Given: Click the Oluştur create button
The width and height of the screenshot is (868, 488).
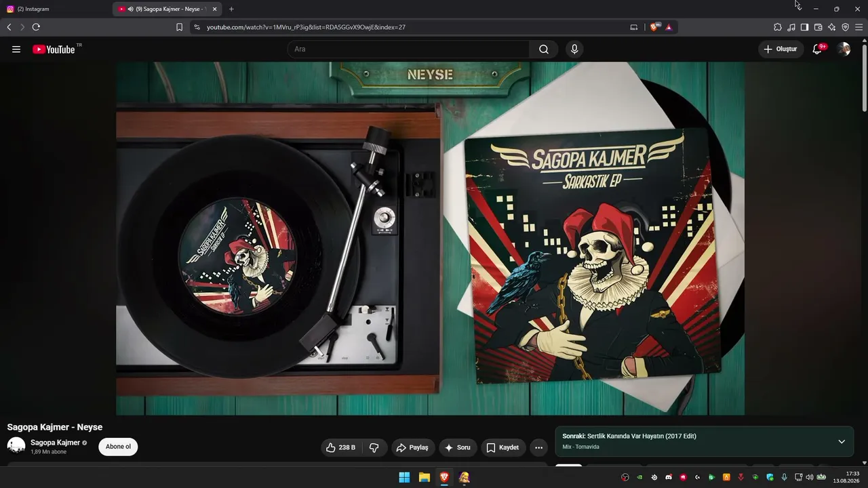Looking at the screenshot, I should click(x=781, y=49).
